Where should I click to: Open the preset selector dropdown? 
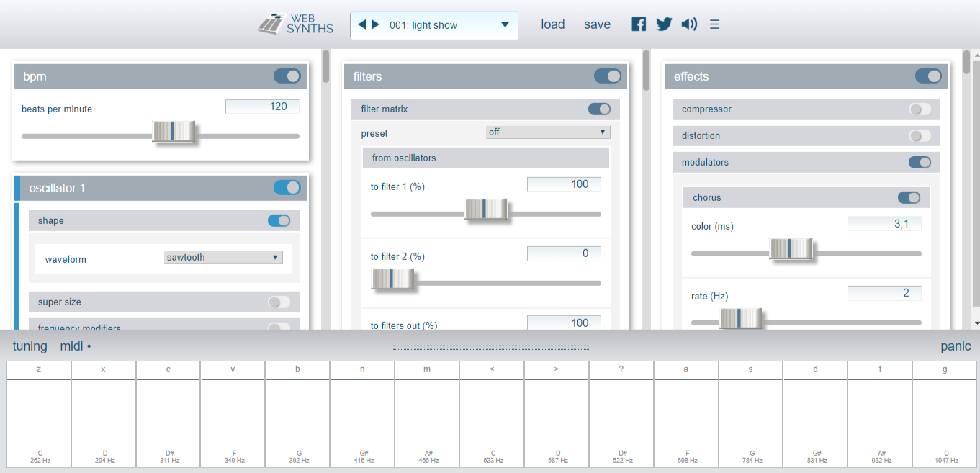(505, 25)
